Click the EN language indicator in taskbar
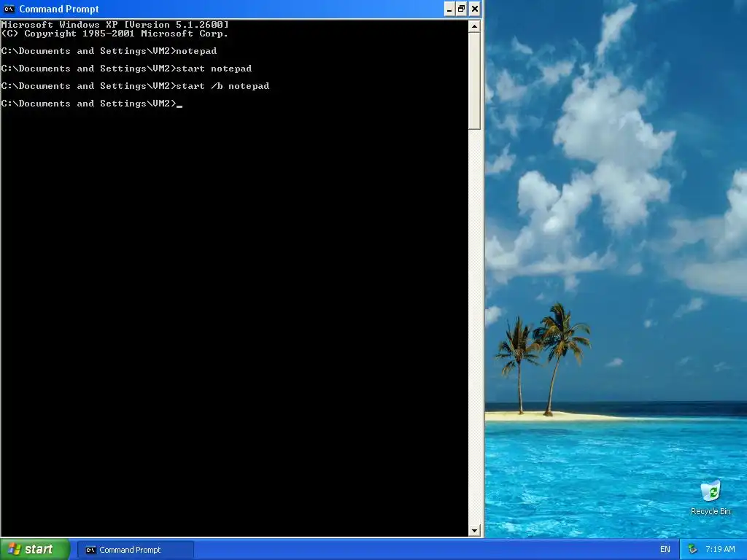The height and width of the screenshot is (560, 747). coord(665,550)
